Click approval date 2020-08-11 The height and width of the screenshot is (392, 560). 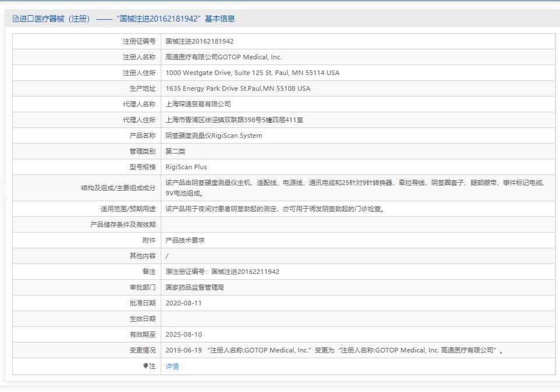click(183, 303)
